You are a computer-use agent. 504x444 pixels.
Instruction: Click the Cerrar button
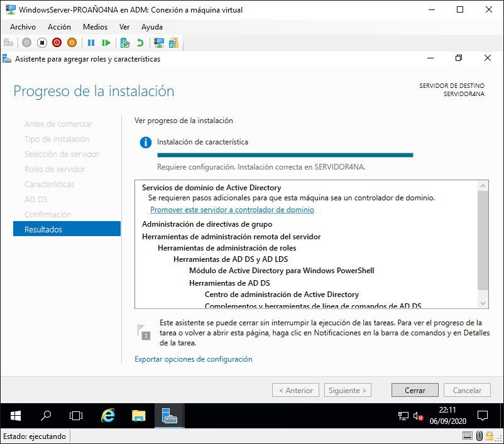pyautogui.click(x=415, y=391)
